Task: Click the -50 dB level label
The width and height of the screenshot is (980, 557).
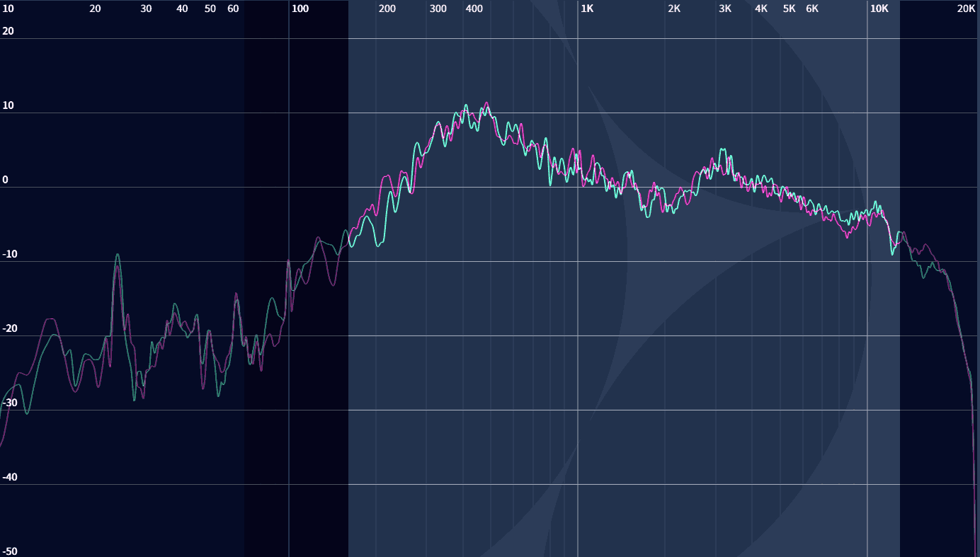Action: [x=9, y=551]
